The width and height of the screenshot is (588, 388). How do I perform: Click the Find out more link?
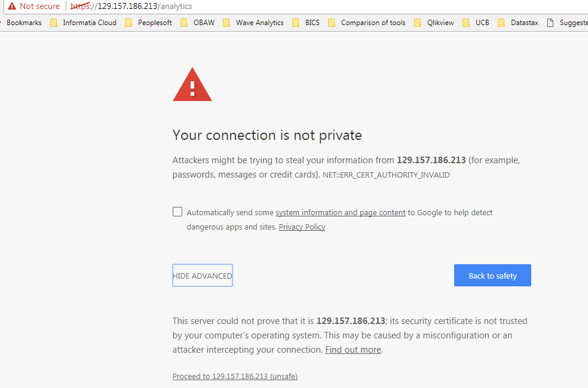click(353, 350)
